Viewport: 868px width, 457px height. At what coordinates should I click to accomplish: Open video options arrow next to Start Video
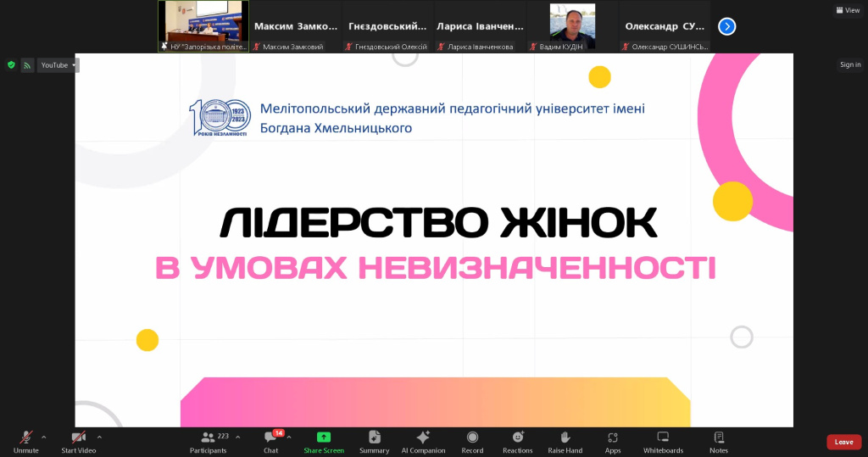point(100,437)
